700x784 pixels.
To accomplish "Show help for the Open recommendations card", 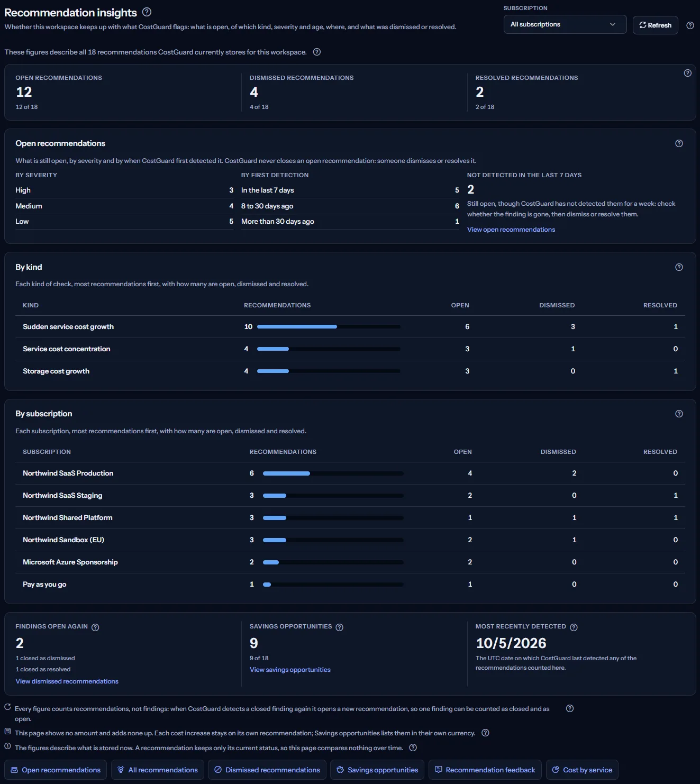I will pyautogui.click(x=679, y=143).
